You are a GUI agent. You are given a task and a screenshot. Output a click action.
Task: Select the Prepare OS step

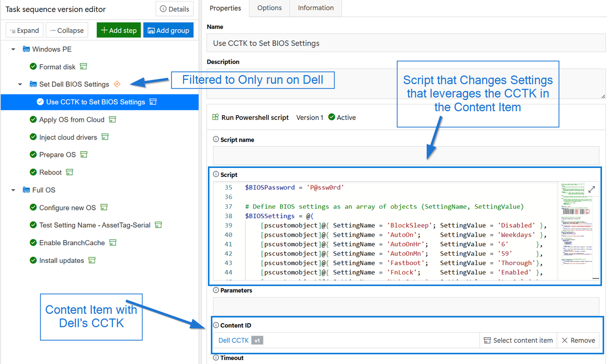(58, 155)
